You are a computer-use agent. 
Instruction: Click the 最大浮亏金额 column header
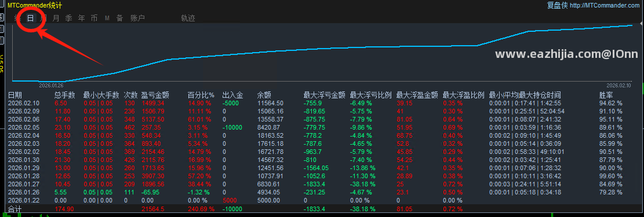325,95
